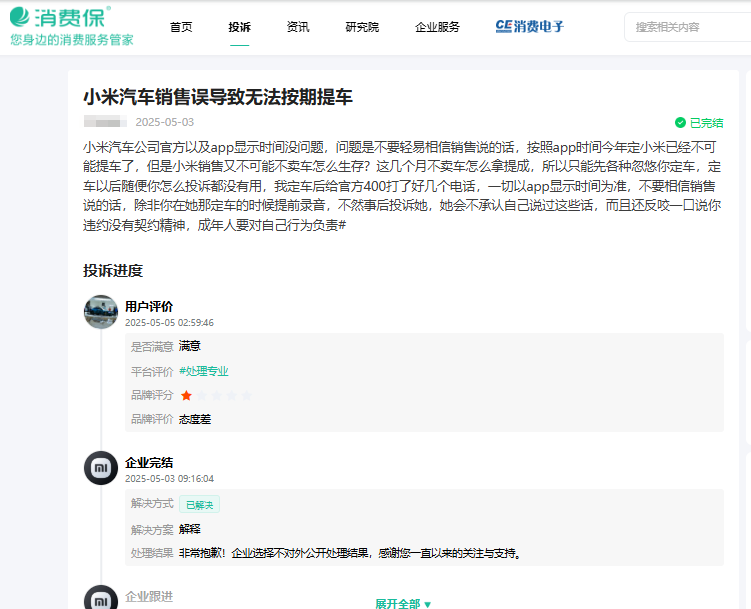Go to the 资讯 section

298,27
